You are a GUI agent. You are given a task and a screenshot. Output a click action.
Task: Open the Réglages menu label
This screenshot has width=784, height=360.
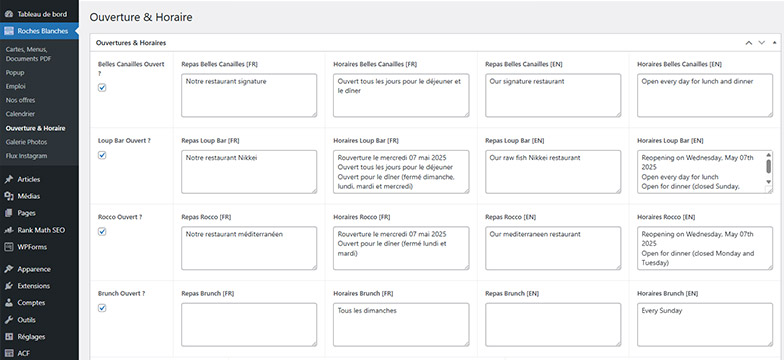tap(31, 337)
